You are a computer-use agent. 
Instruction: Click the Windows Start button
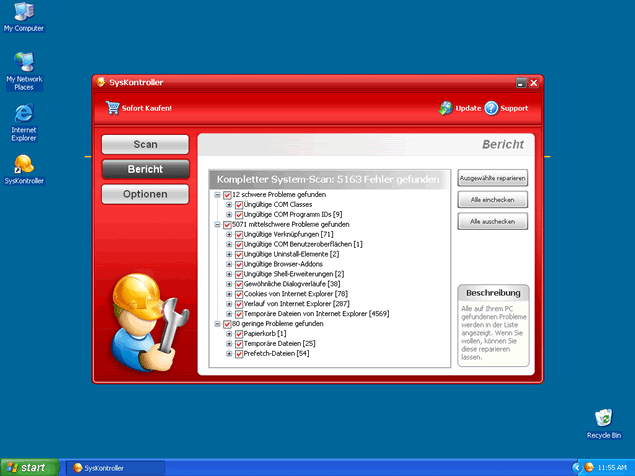pyautogui.click(x=27, y=467)
